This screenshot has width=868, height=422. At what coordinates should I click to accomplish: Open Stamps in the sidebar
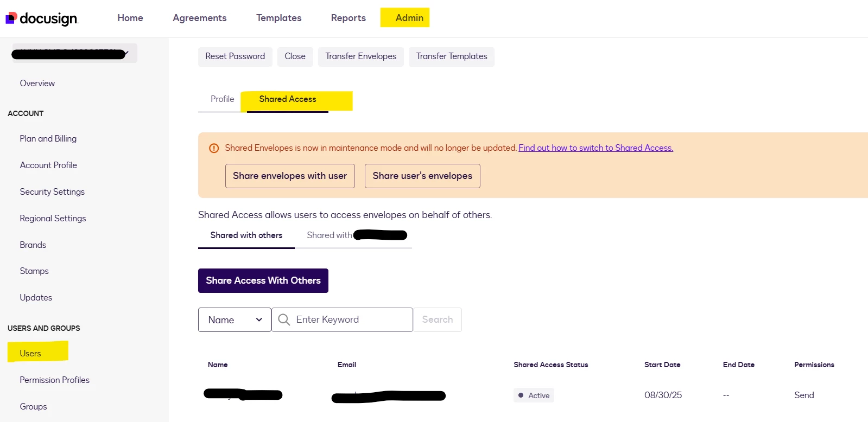click(34, 271)
